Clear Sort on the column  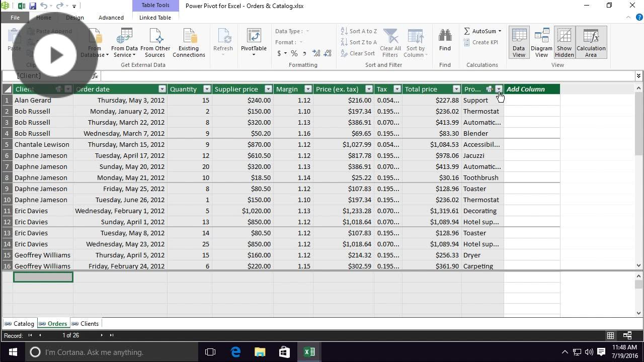point(358,53)
